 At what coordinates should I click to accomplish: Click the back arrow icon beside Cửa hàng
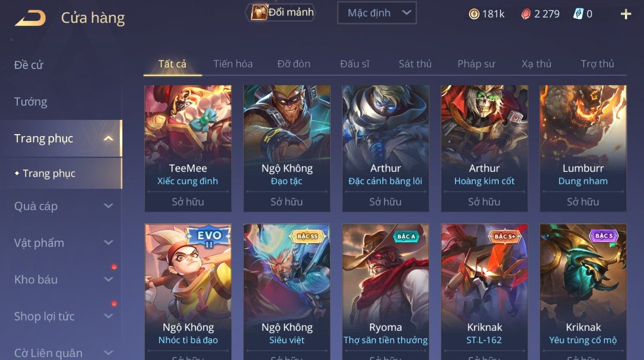[31, 18]
